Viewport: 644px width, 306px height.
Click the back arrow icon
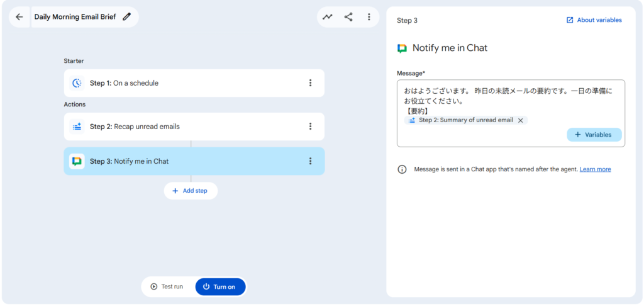(19, 17)
